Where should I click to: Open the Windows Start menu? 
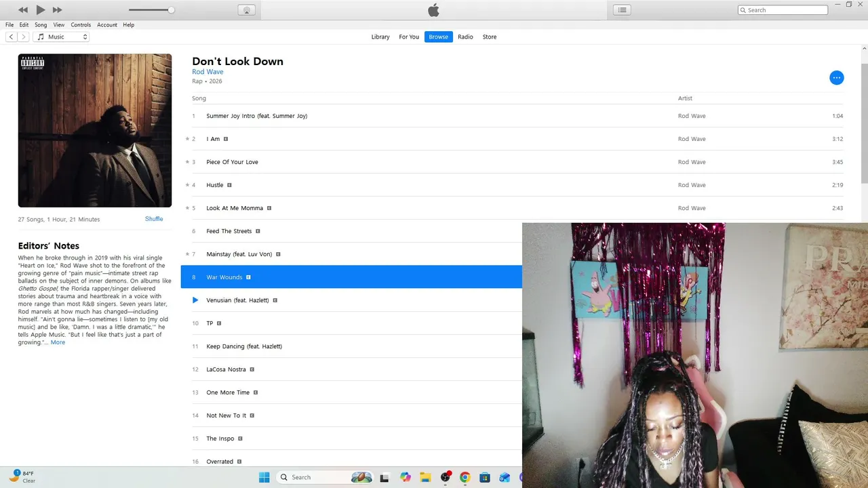click(x=264, y=477)
